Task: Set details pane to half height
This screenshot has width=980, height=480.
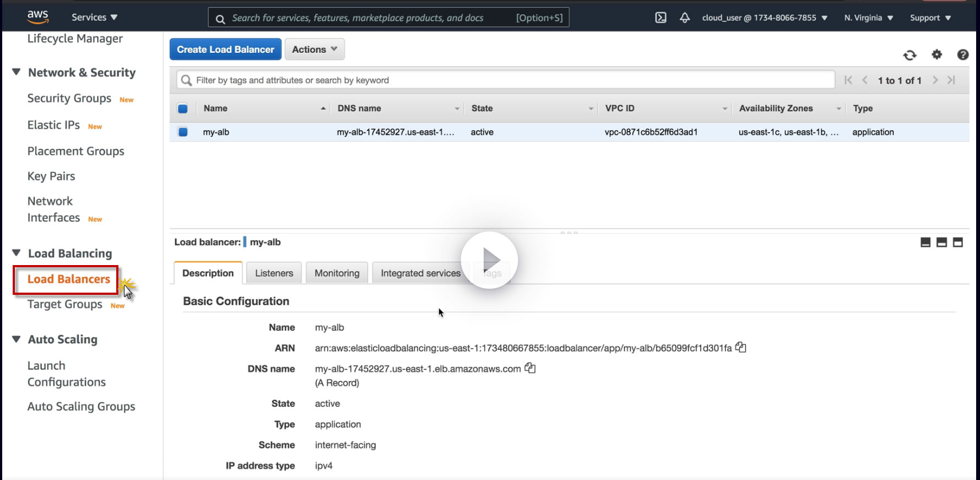Action: pos(942,242)
